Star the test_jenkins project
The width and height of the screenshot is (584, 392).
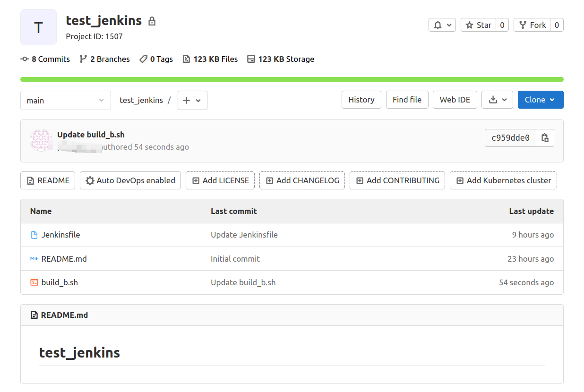pyautogui.click(x=478, y=25)
